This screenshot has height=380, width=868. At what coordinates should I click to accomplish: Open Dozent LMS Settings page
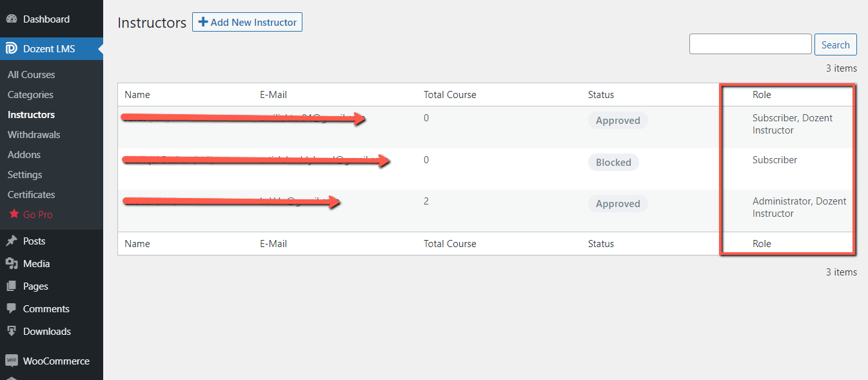point(25,175)
